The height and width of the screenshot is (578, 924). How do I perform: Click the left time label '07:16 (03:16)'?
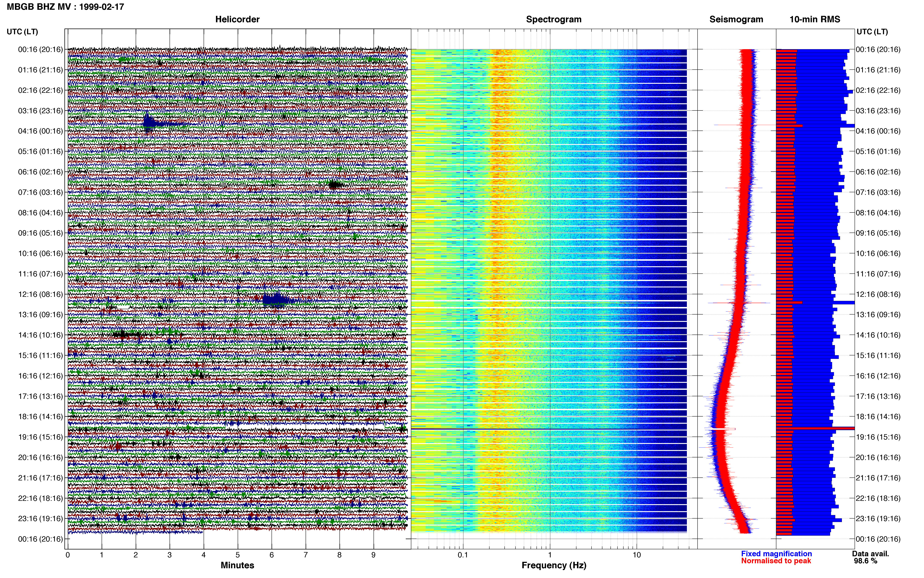coord(41,192)
